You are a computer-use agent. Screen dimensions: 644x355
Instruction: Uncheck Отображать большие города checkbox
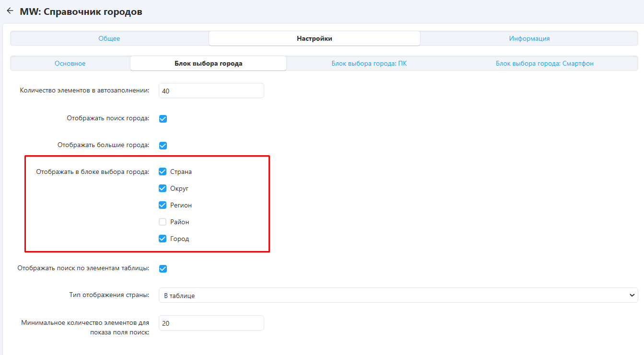pyautogui.click(x=163, y=145)
